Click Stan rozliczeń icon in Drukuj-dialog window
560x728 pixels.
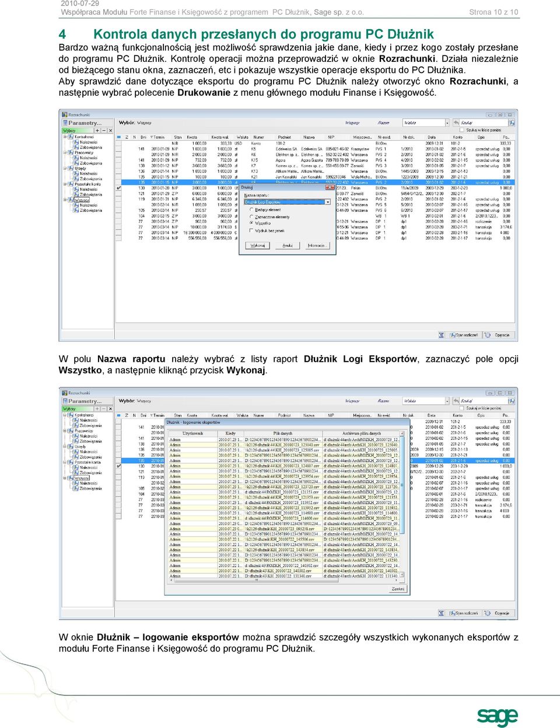pos(452,335)
